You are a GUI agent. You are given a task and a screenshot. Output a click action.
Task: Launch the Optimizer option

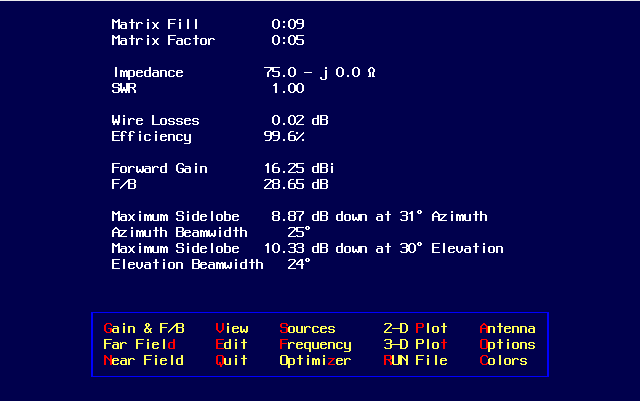point(315,361)
